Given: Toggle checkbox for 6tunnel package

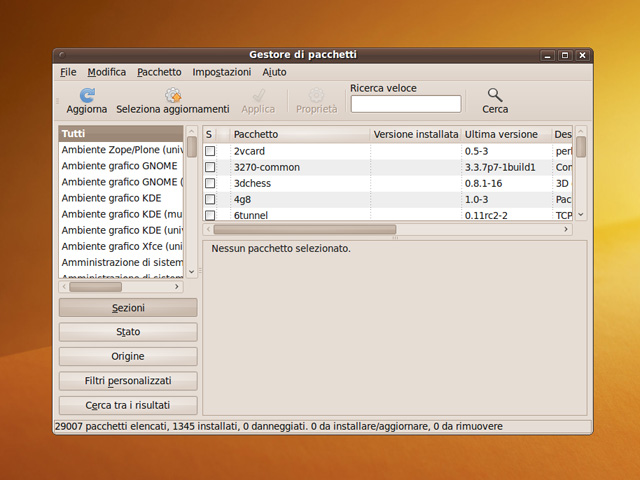Looking at the screenshot, I should point(210,215).
